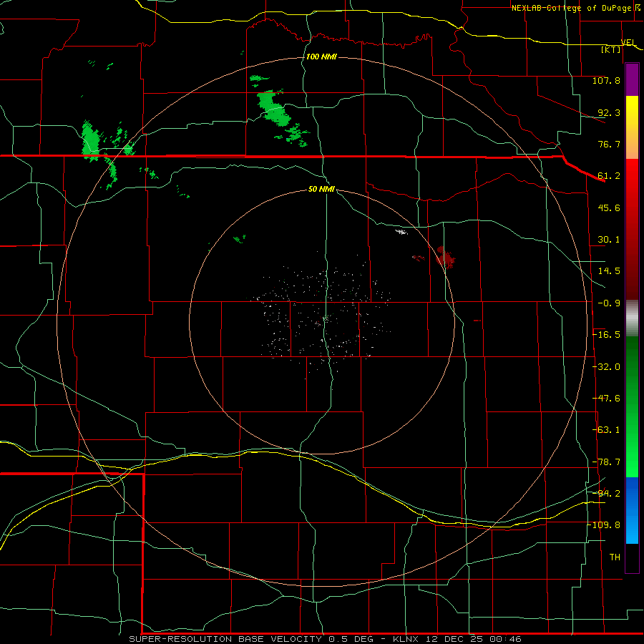Click the 92.3 value on the velocity scale
Viewport: 644px width, 644px height.
pyautogui.click(x=609, y=112)
